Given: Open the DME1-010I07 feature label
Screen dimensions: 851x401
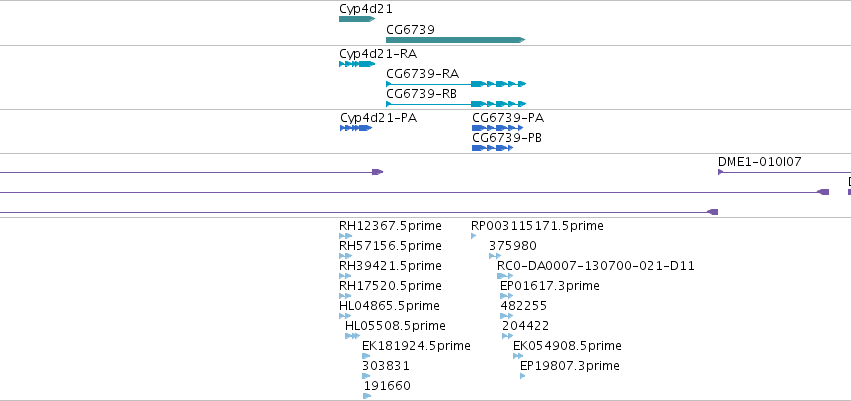Looking at the screenshot, I should coord(759,162).
